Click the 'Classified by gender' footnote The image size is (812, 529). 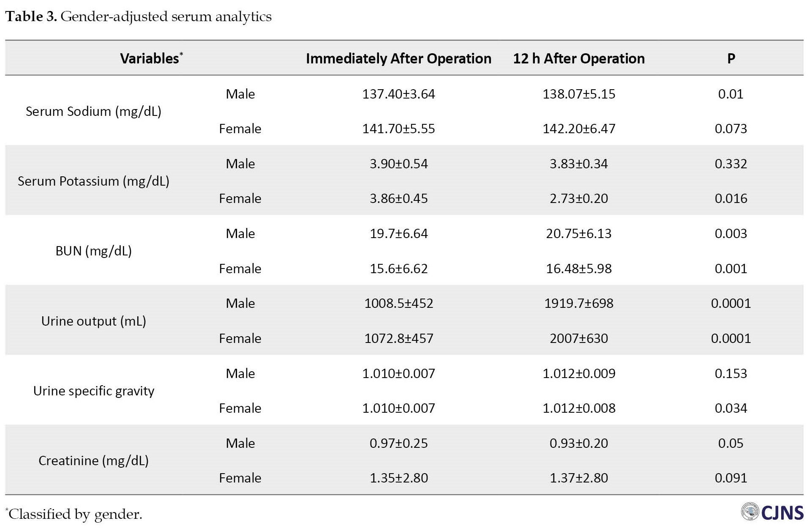pyautogui.click(x=74, y=514)
